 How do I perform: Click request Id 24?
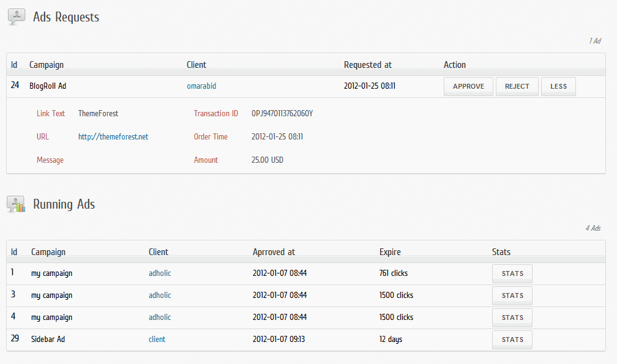[15, 85]
